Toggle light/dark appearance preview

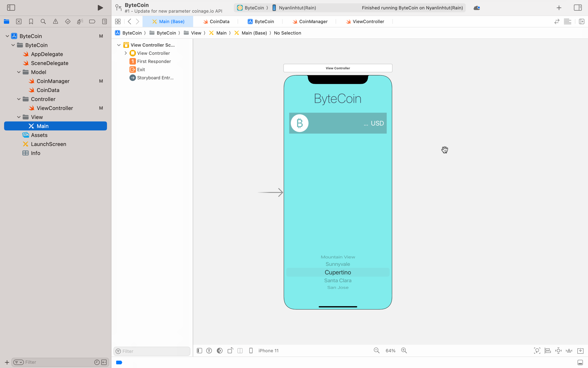(220, 350)
